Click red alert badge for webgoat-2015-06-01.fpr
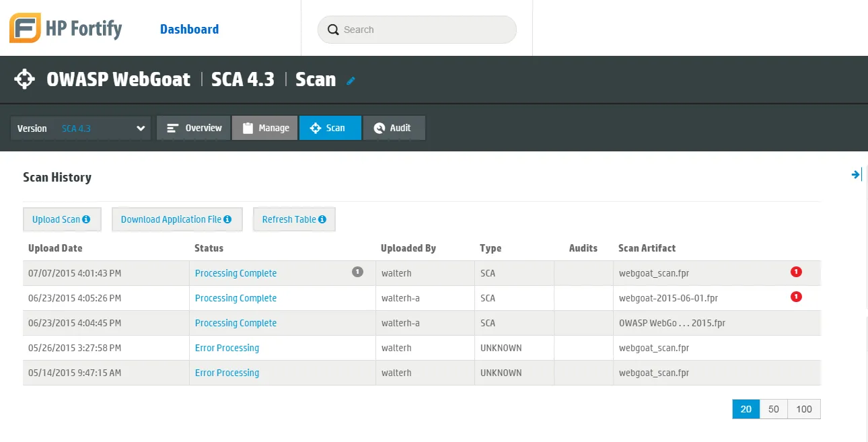868x442 pixels. tap(796, 297)
